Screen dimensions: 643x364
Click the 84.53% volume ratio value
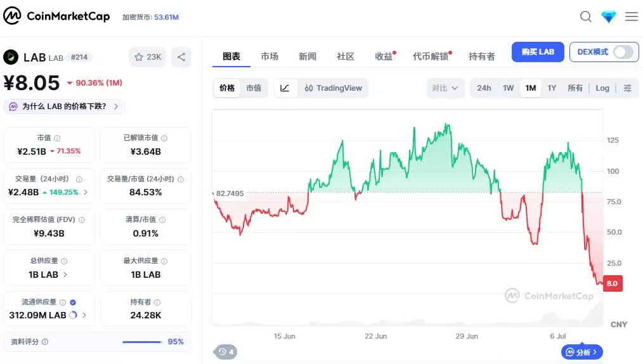146,192
